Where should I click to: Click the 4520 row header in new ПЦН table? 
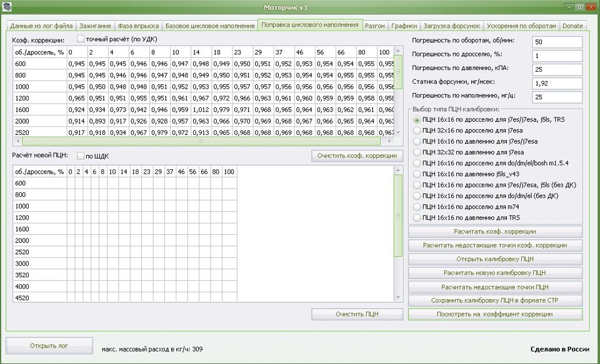pyautogui.click(x=40, y=298)
